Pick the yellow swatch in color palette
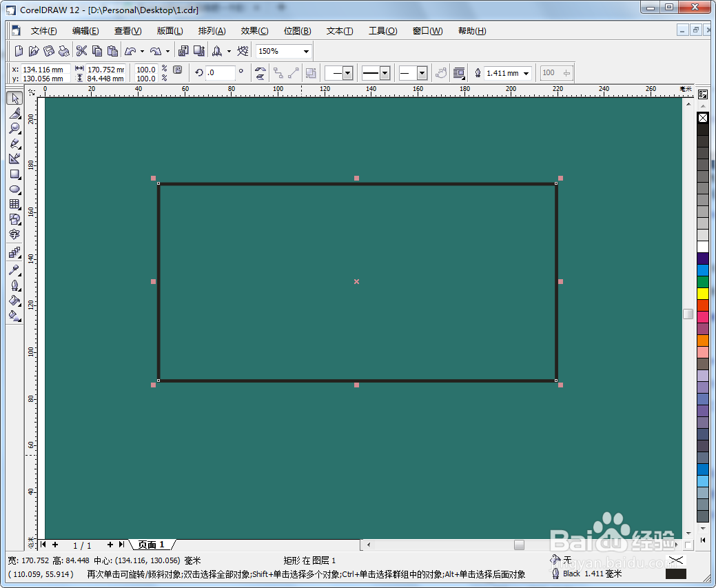This screenshot has width=716, height=588. click(x=703, y=294)
